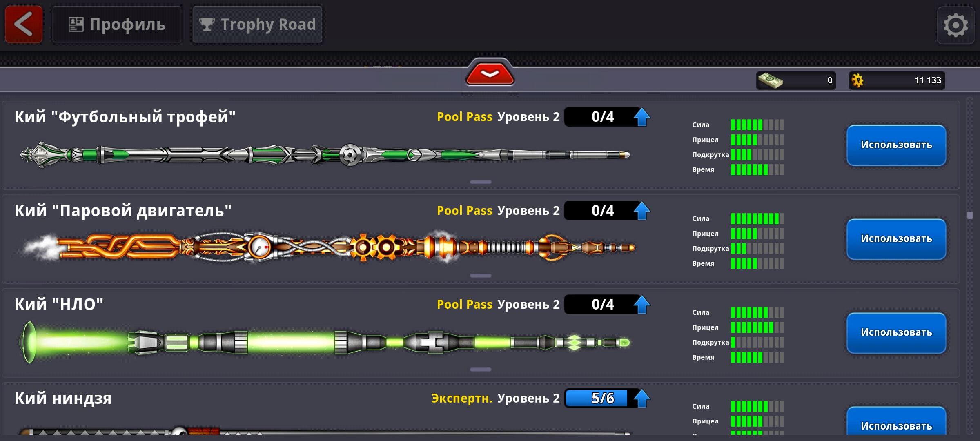The width and height of the screenshot is (980, 441).
Task: Click the cash stack currency icon
Action: point(770,80)
